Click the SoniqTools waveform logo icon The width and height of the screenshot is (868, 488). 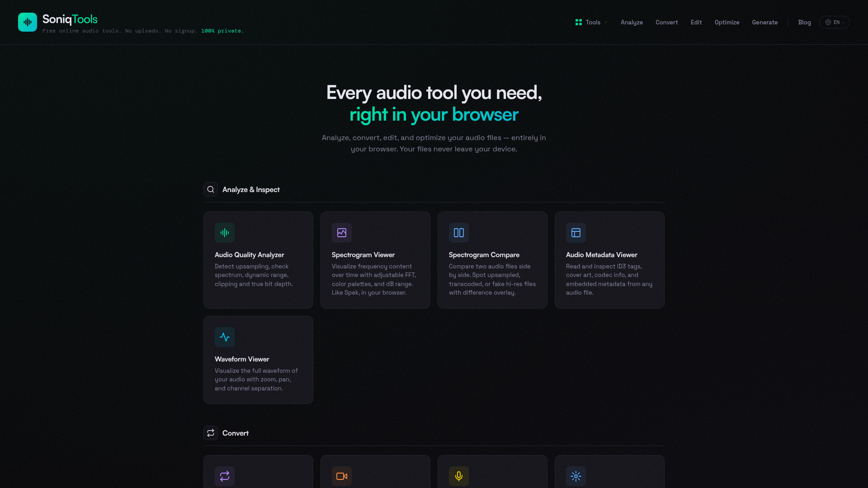(28, 22)
